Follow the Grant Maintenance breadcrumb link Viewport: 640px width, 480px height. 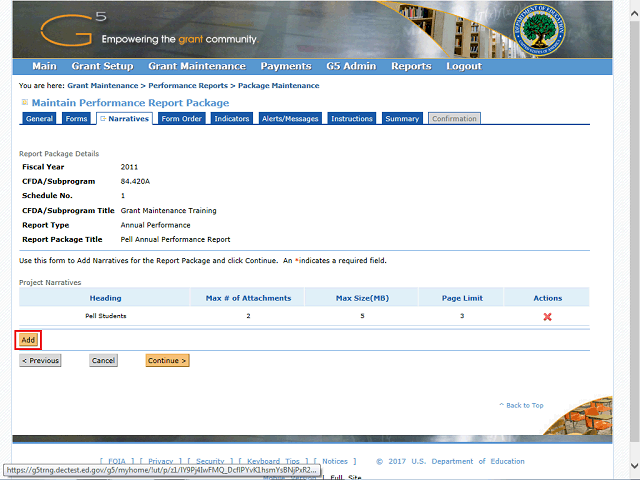point(103,85)
